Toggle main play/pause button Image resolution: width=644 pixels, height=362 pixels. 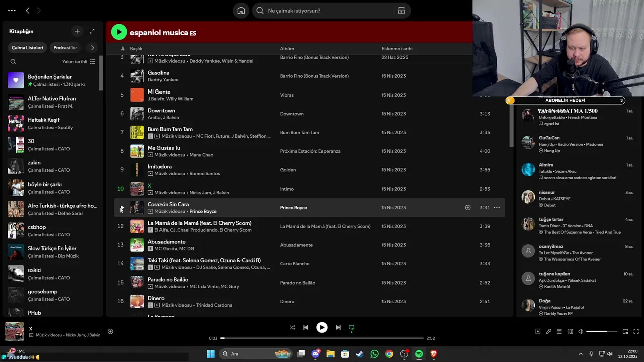[322, 327]
